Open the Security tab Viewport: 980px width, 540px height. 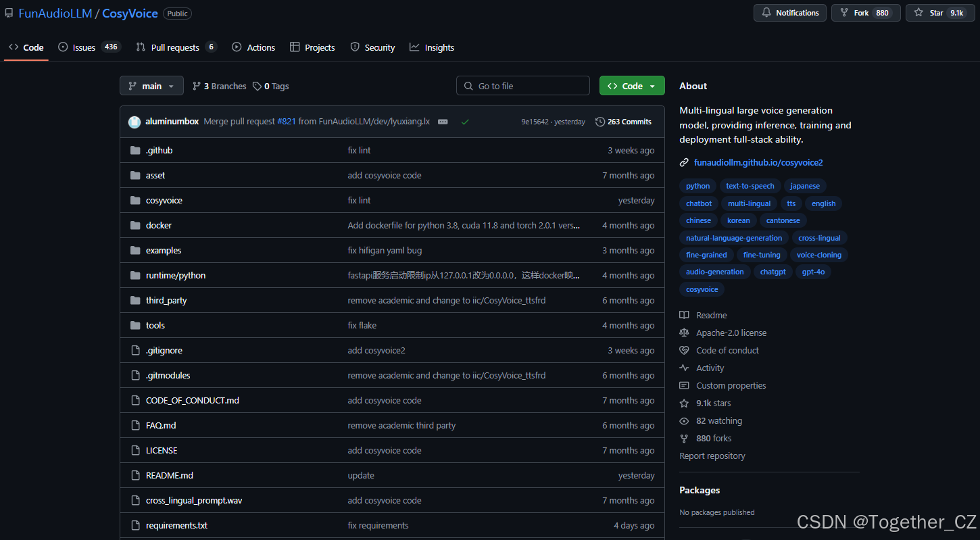pyautogui.click(x=372, y=47)
